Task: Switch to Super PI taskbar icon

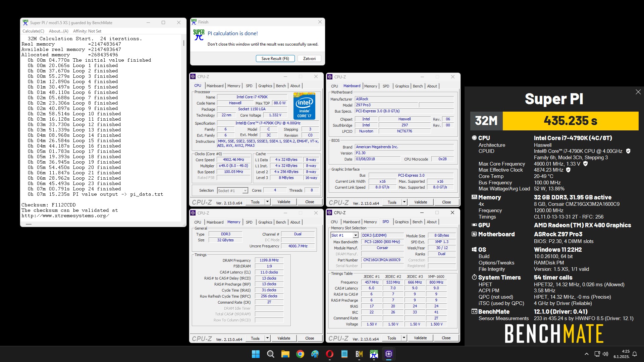Action: [x=374, y=354]
